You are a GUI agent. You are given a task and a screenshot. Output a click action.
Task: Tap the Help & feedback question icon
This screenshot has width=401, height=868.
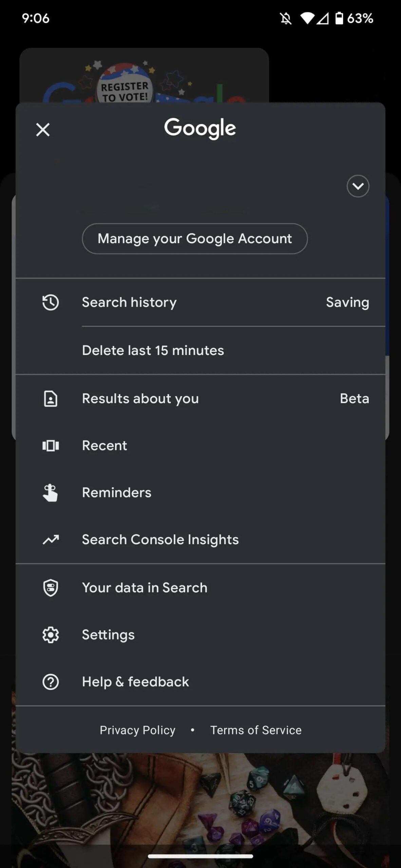pyautogui.click(x=51, y=682)
